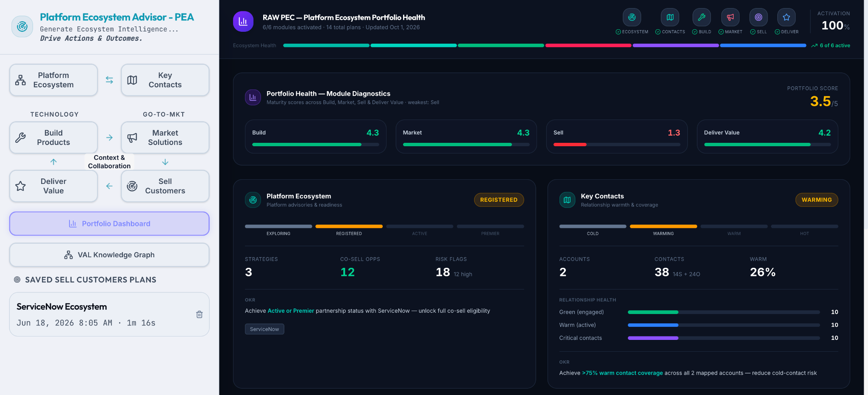Open the Market Solutions module

pos(165,138)
